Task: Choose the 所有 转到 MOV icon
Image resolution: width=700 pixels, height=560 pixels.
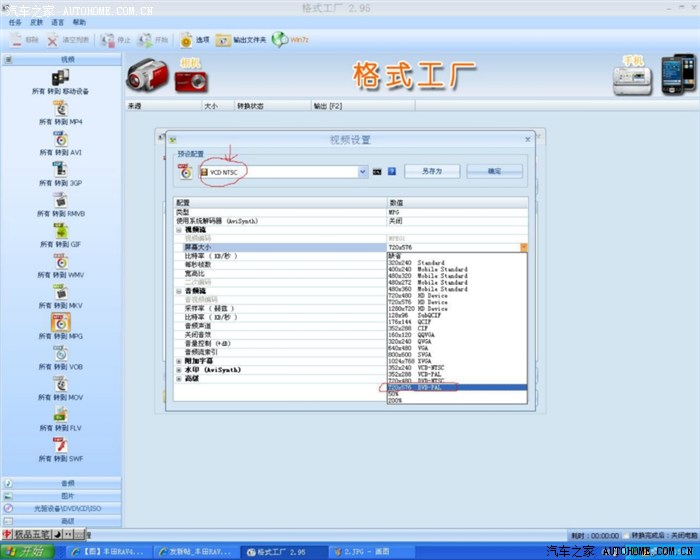Action: pos(60,384)
